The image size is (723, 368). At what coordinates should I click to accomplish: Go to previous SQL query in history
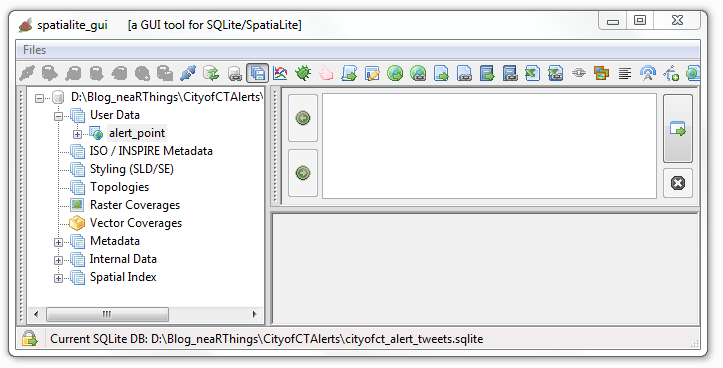point(303,118)
